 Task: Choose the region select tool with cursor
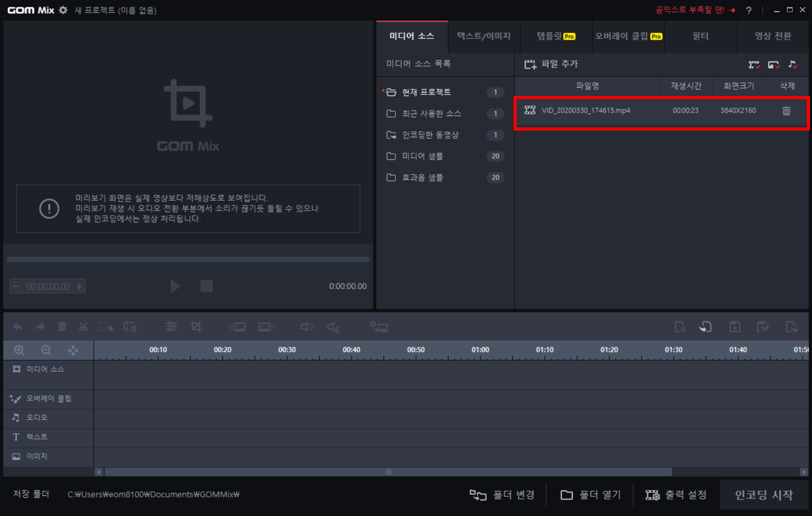point(106,327)
